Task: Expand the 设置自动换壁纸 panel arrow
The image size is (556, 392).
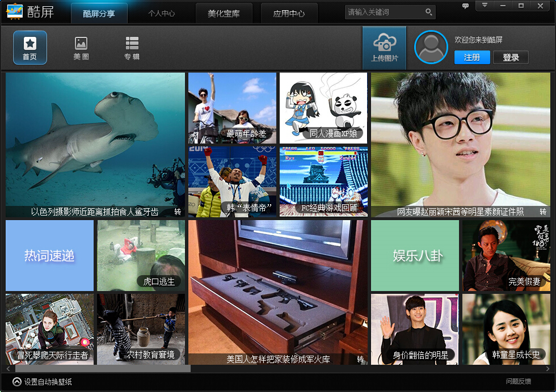Action: 15,382
